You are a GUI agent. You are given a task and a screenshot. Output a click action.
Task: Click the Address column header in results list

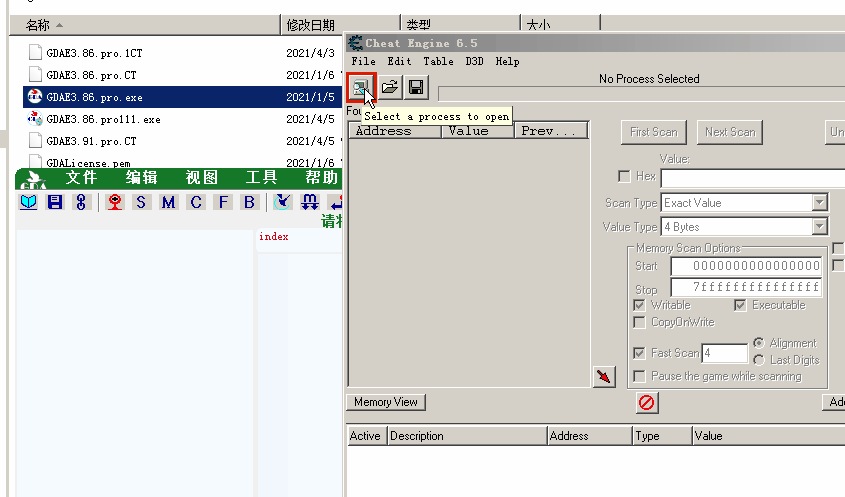click(x=395, y=131)
